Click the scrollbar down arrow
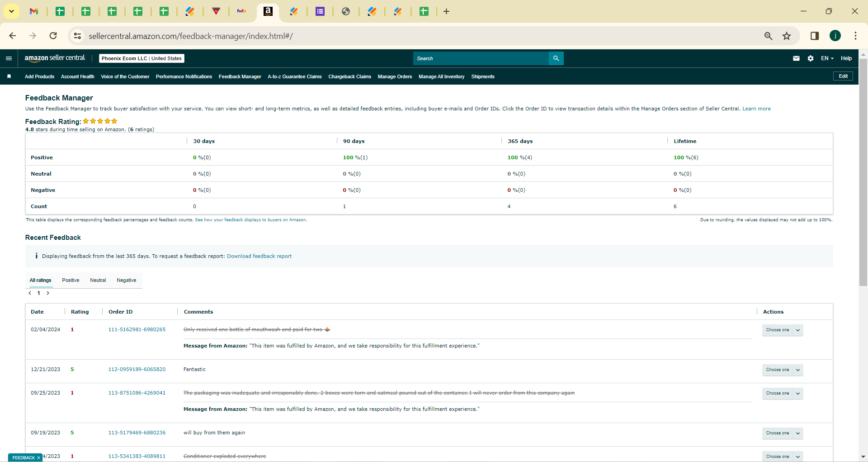 tap(863, 457)
